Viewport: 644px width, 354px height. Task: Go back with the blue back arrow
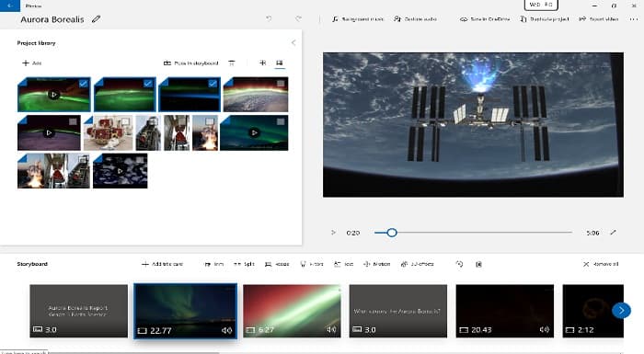pos(10,6)
